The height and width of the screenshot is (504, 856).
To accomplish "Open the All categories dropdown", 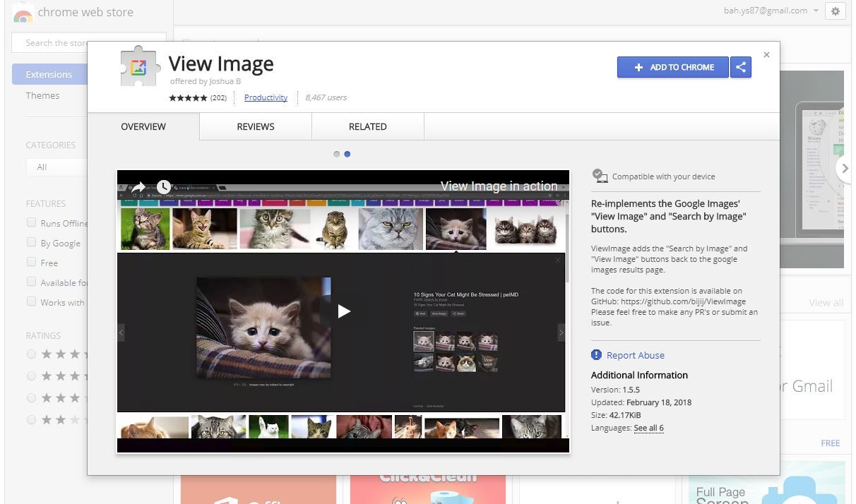I will (57, 167).
